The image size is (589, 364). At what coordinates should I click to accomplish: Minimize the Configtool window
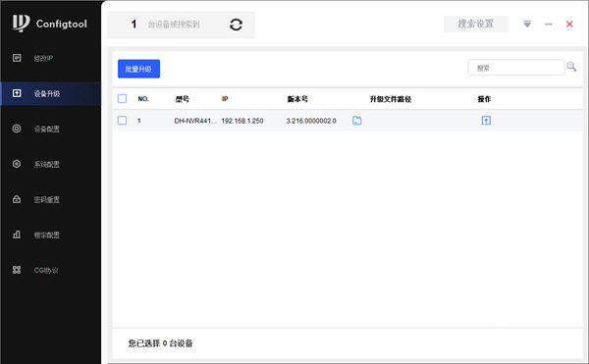click(549, 25)
